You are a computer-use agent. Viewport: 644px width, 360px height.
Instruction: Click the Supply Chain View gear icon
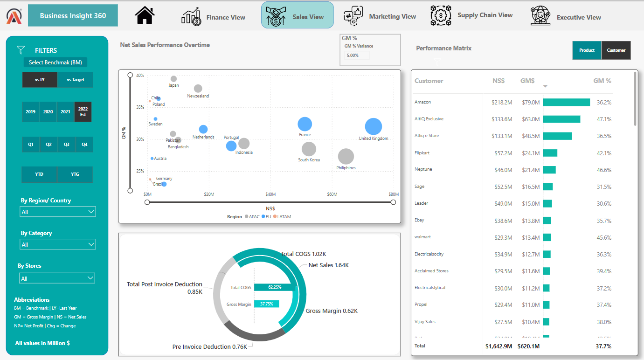440,15
